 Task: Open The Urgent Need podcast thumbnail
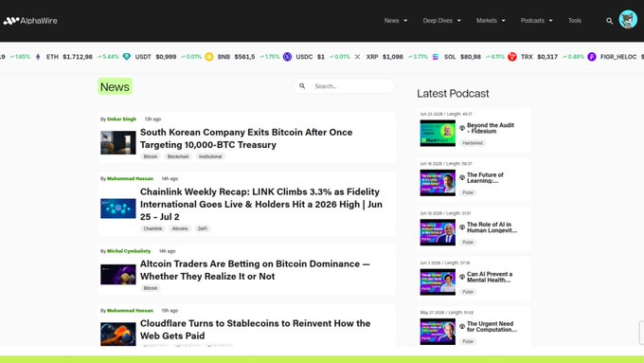click(x=438, y=332)
